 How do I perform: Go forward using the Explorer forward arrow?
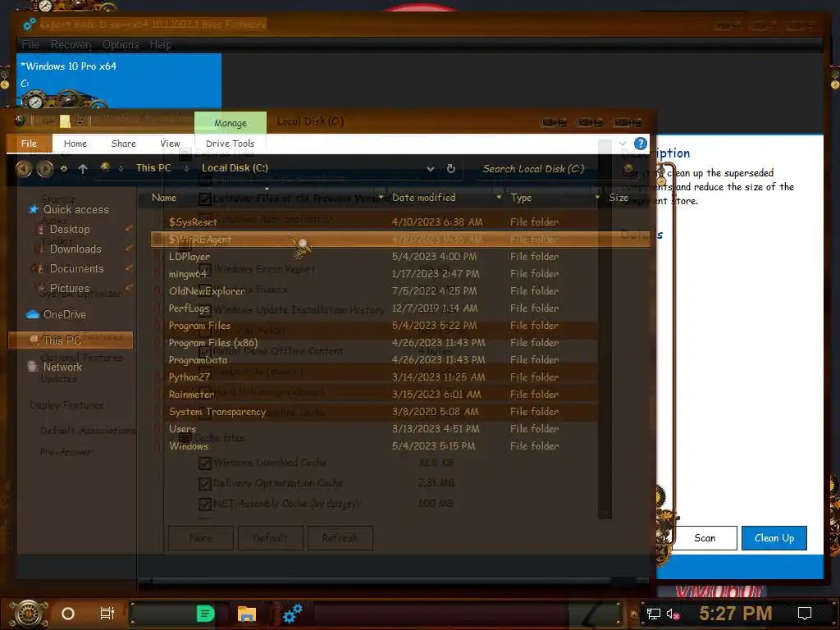(x=45, y=169)
